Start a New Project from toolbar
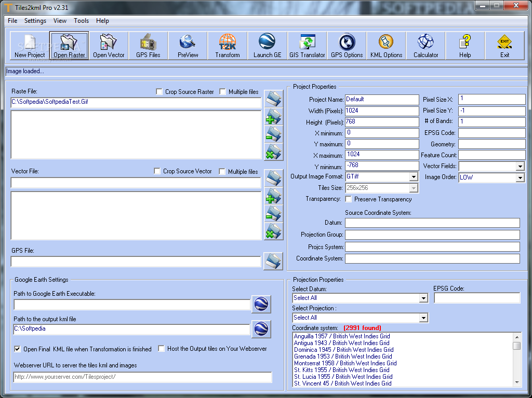Screen dimensions: 532x398 30,46
